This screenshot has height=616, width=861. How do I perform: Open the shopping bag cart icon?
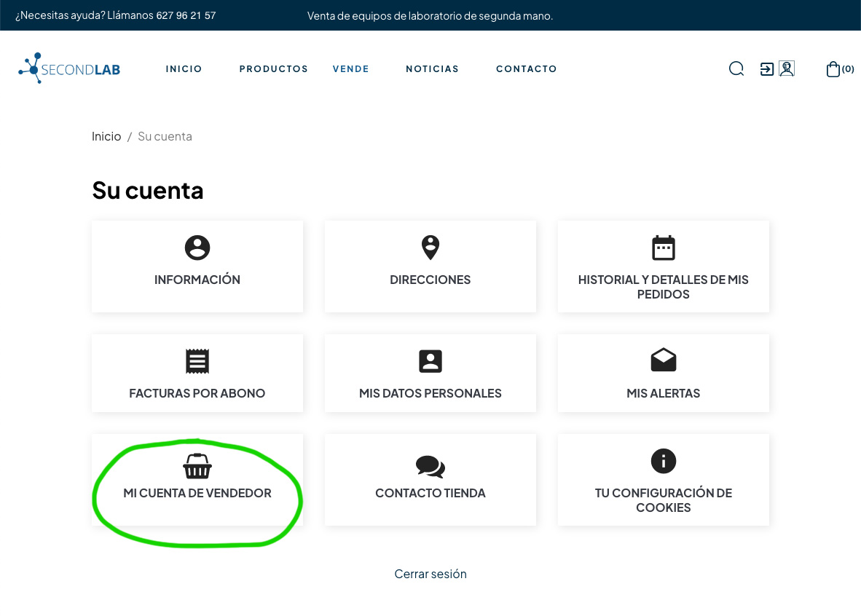click(833, 69)
